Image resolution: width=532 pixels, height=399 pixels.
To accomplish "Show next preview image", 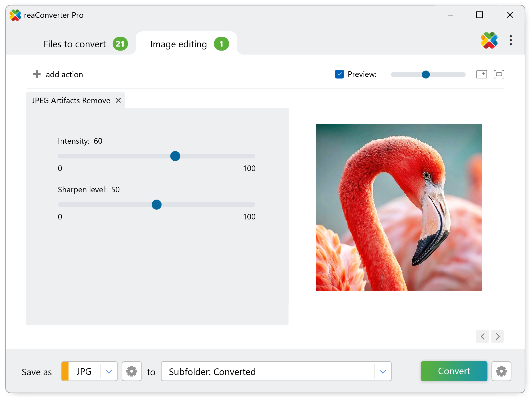I will pyautogui.click(x=497, y=336).
